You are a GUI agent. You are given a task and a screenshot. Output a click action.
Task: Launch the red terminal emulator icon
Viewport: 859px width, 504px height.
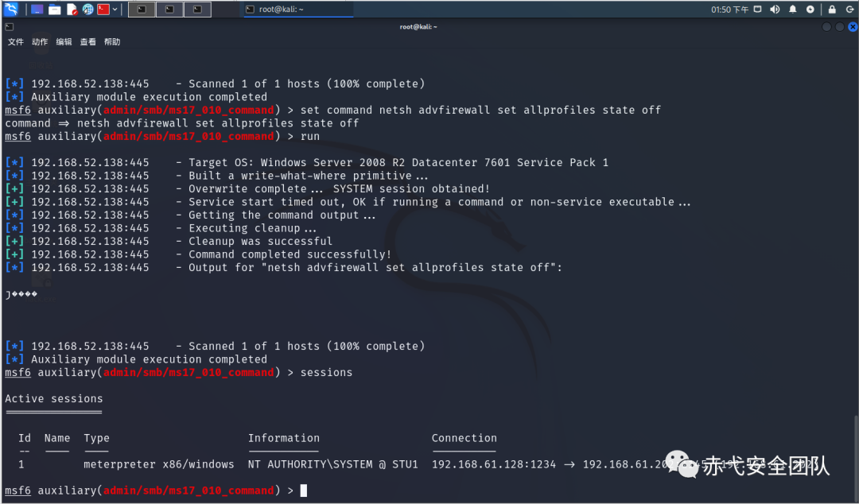(x=103, y=10)
